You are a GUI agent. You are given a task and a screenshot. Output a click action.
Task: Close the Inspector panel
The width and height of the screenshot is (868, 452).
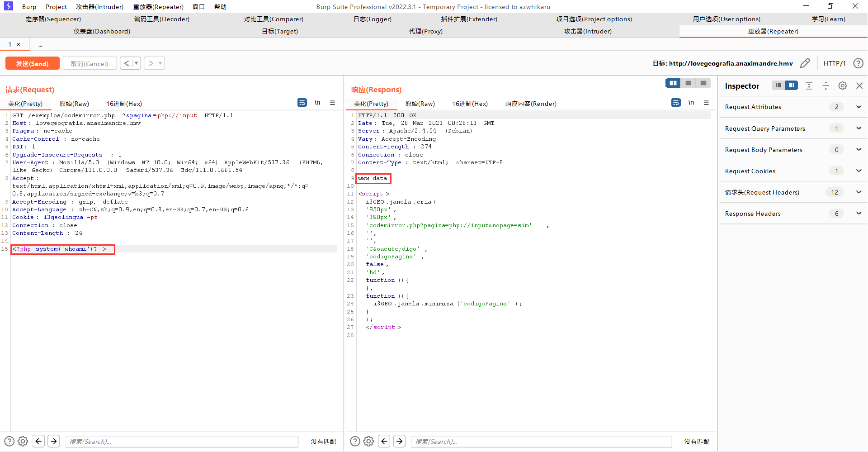859,86
